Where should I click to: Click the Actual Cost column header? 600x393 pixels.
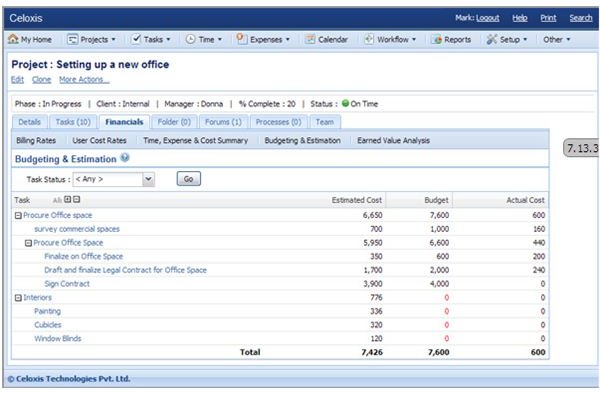pyautogui.click(x=525, y=200)
